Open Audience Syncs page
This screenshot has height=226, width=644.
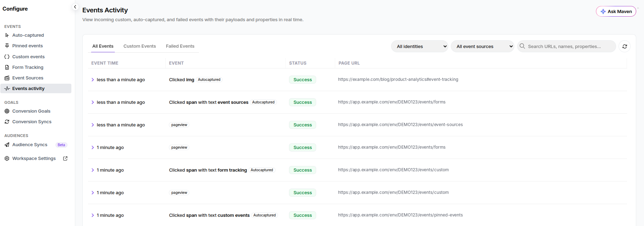36,145
